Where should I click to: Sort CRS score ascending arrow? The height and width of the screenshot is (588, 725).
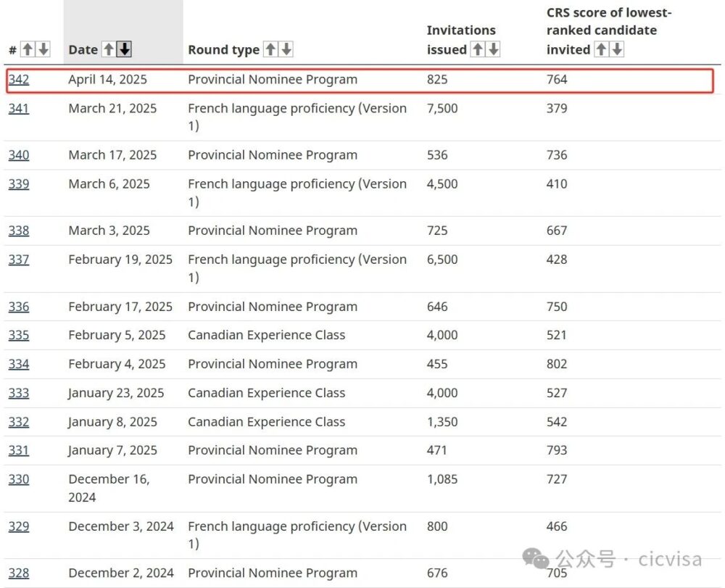(601, 49)
